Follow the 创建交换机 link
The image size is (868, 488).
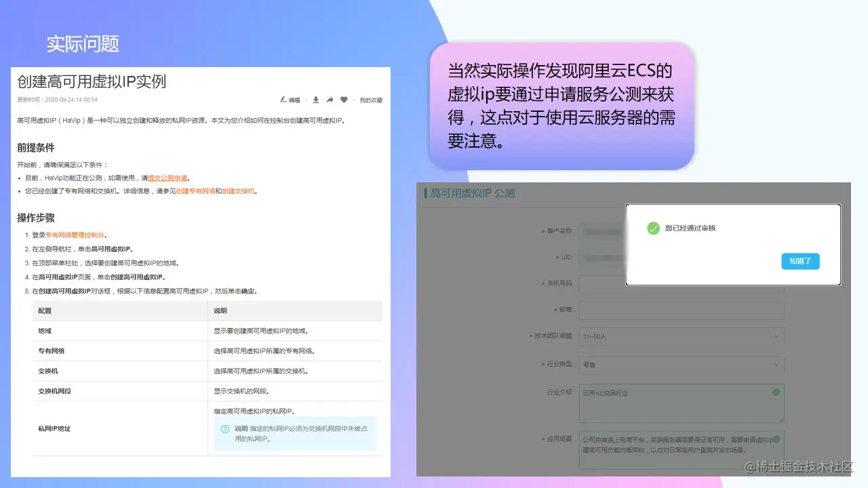click(237, 192)
